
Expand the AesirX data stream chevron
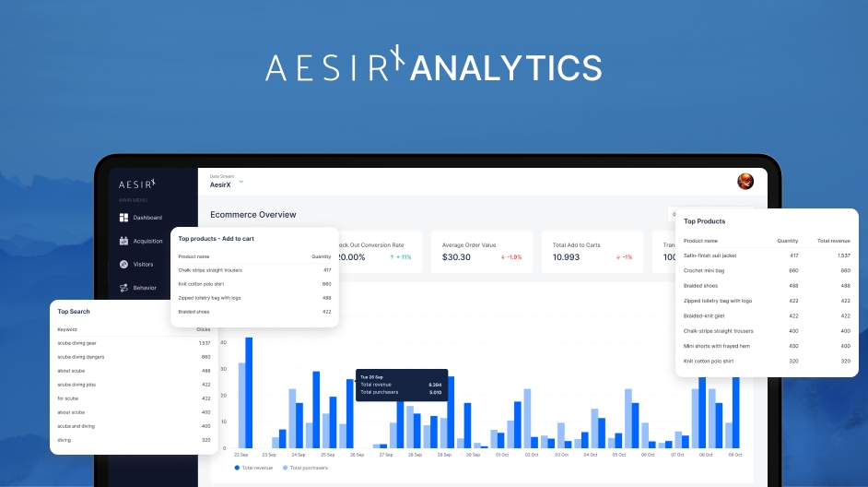pyautogui.click(x=240, y=182)
